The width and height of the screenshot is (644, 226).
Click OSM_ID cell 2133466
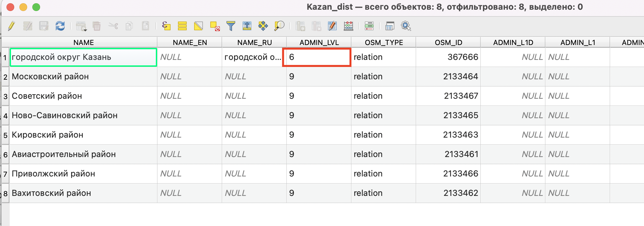pyautogui.click(x=448, y=174)
